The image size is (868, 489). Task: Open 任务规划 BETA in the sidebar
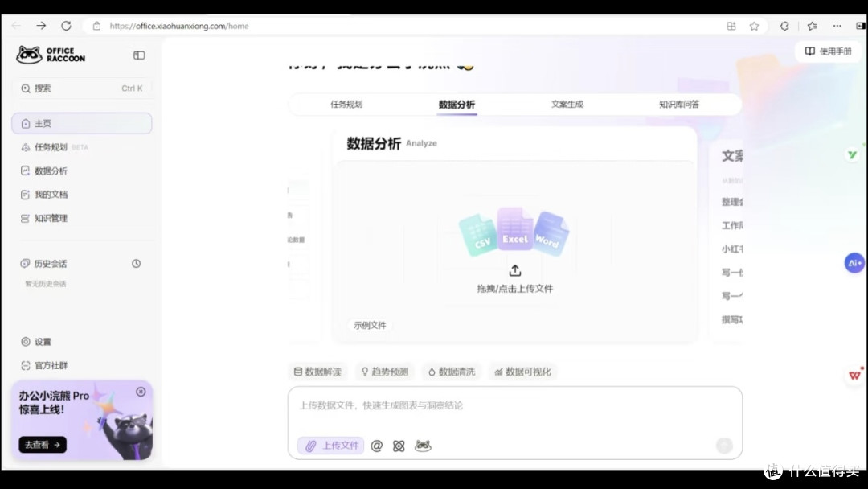click(x=82, y=147)
